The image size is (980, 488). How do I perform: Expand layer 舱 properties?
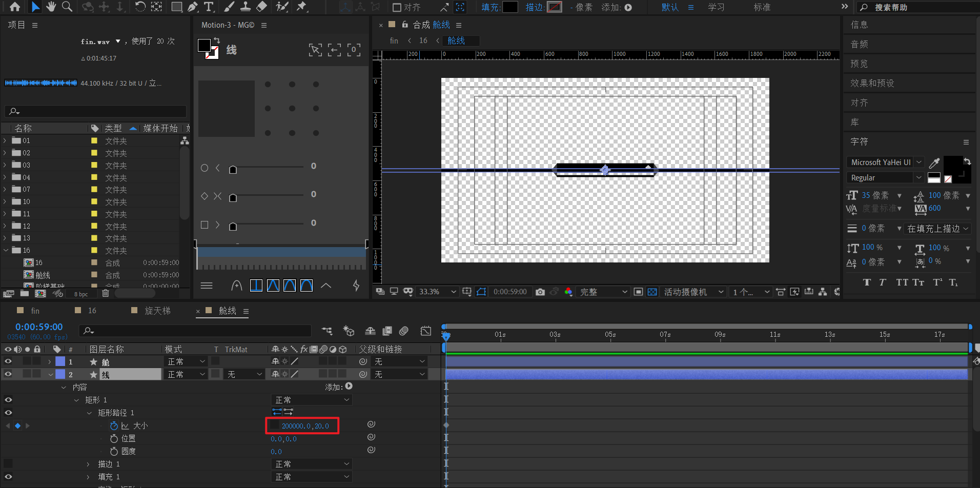click(x=50, y=361)
